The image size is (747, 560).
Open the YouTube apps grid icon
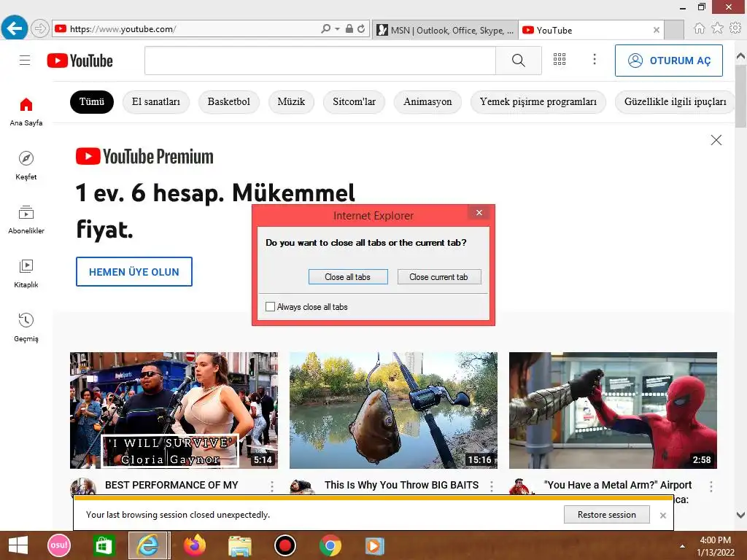pos(560,59)
